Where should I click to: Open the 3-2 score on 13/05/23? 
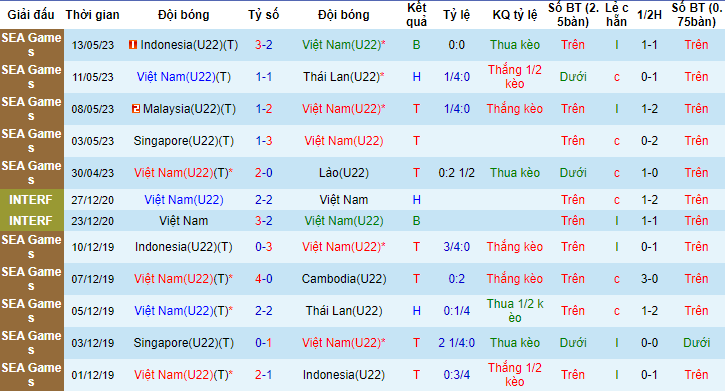[x=264, y=45]
